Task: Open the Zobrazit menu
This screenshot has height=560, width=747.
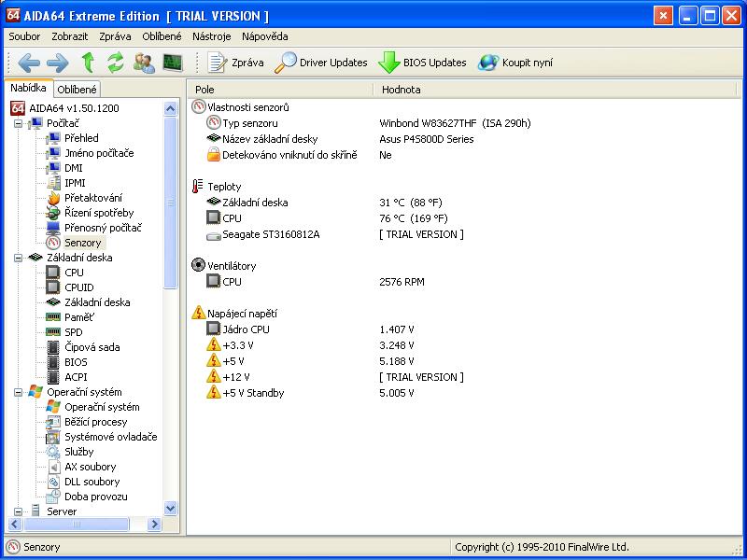Action: point(70,36)
